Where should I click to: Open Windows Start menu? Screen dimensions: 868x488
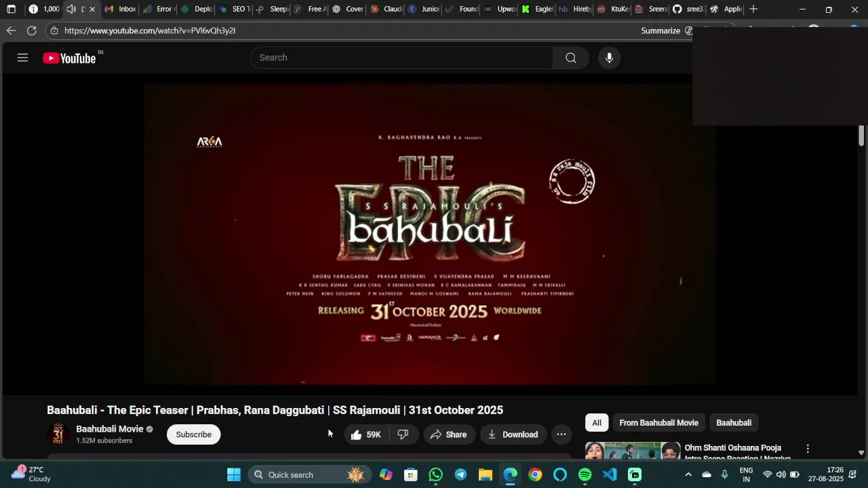coord(234,474)
